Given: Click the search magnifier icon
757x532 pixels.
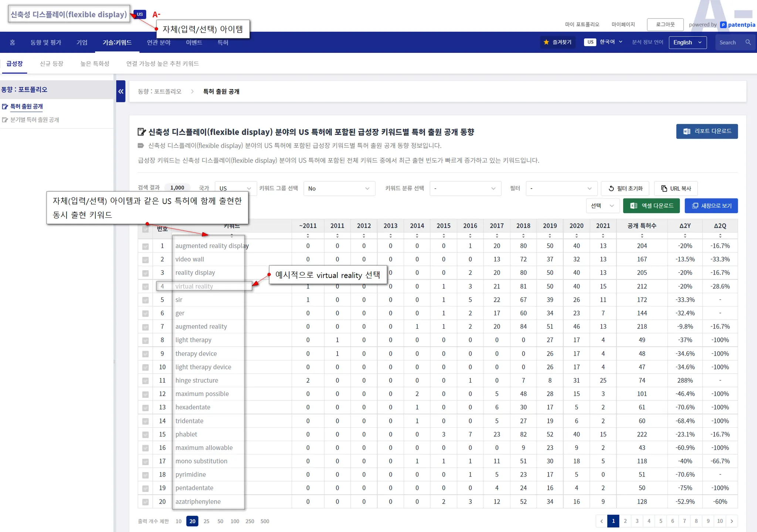Looking at the screenshot, I should click(x=748, y=42).
